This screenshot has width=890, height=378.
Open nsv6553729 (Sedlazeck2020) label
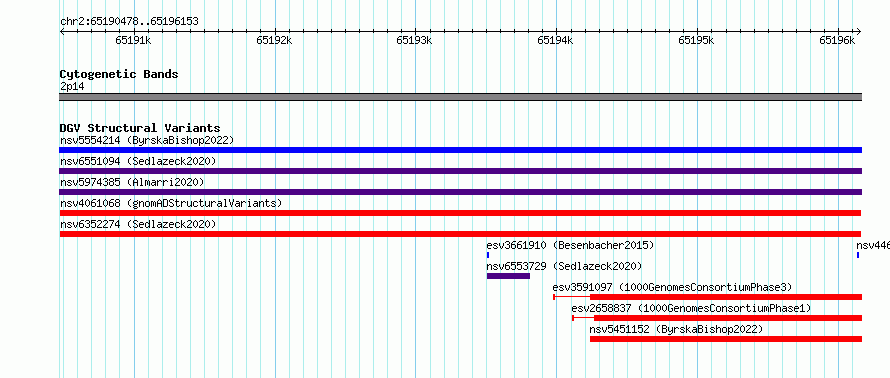pyautogui.click(x=564, y=266)
